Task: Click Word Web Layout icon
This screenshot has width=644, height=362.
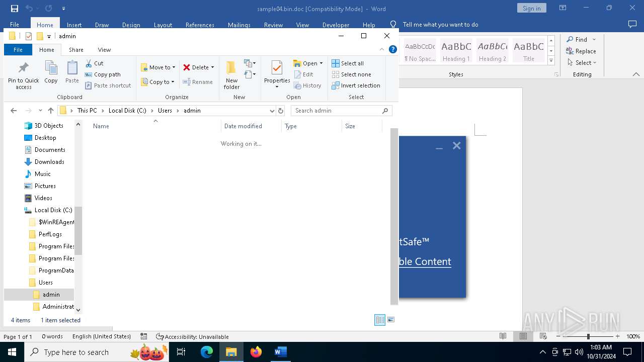Action: tap(543, 336)
